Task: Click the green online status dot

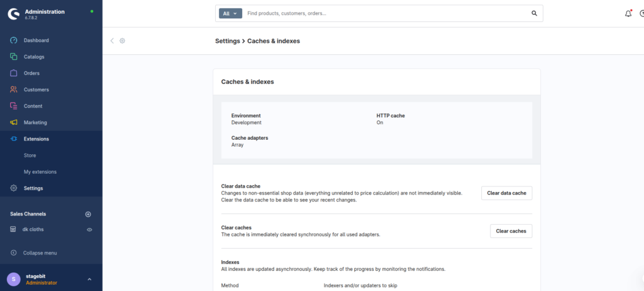Action: pos(92,11)
